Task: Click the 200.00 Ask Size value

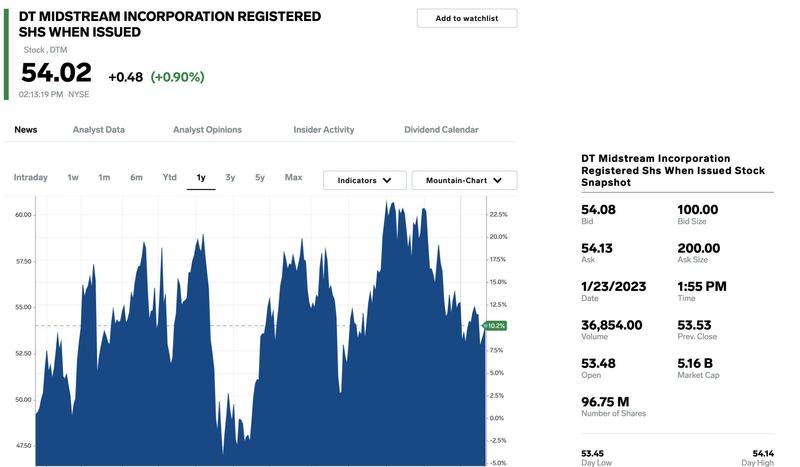Action: (698, 249)
